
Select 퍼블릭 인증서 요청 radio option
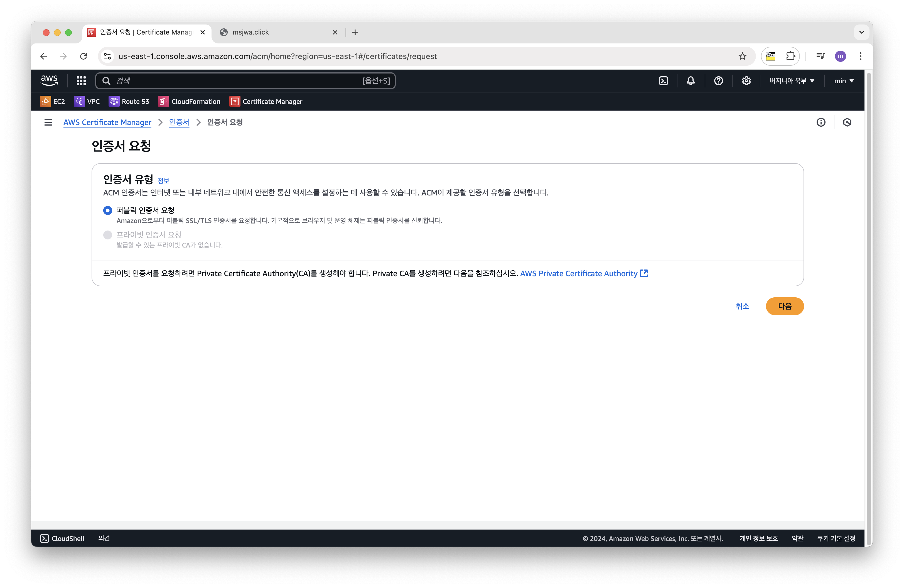(108, 210)
